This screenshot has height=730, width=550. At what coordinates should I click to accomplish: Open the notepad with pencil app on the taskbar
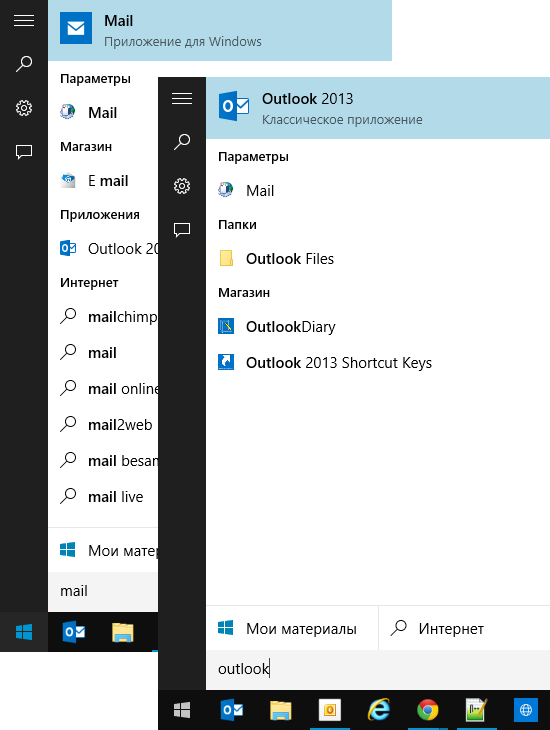click(x=477, y=710)
